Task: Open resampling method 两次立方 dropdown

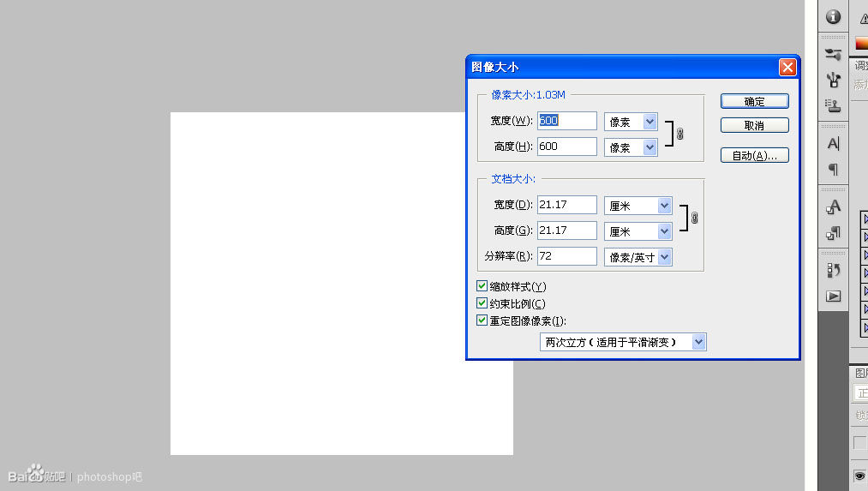Action: click(x=623, y=342)
